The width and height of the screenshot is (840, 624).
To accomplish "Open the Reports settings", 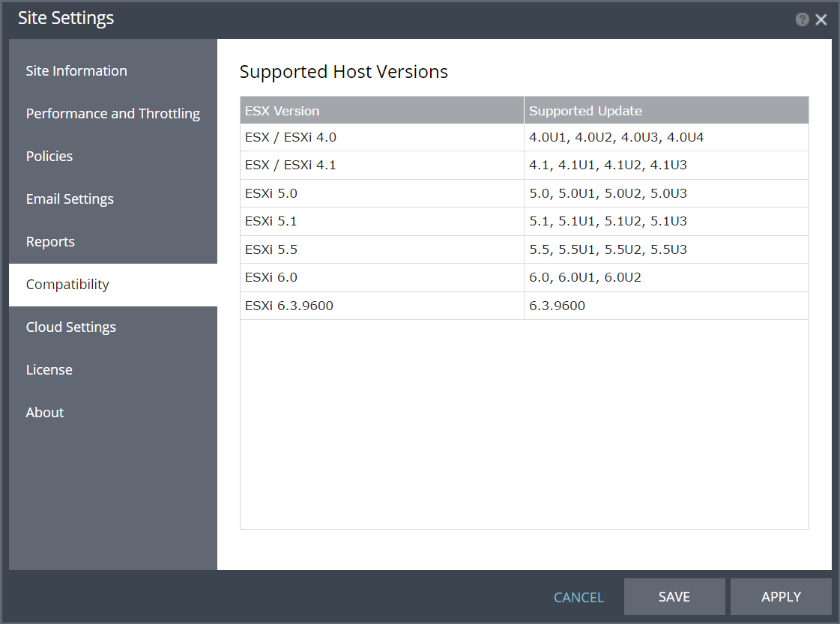I will click(113, 242).
